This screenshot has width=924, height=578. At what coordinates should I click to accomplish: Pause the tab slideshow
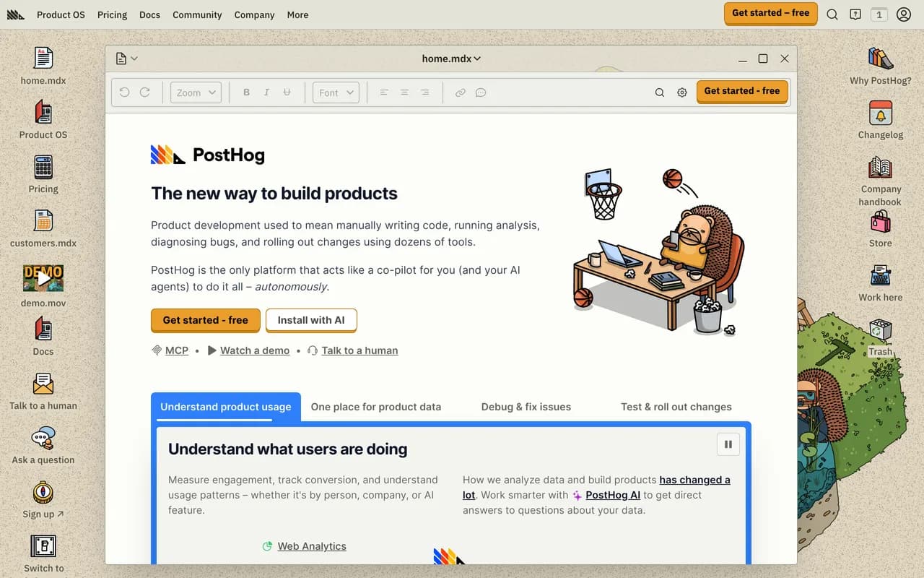tap(728, 444)
